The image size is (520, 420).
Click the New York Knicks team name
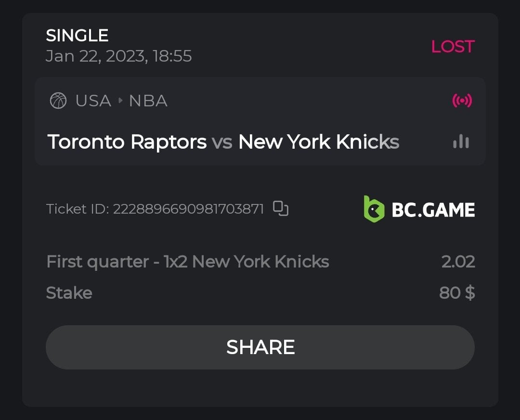319,142
